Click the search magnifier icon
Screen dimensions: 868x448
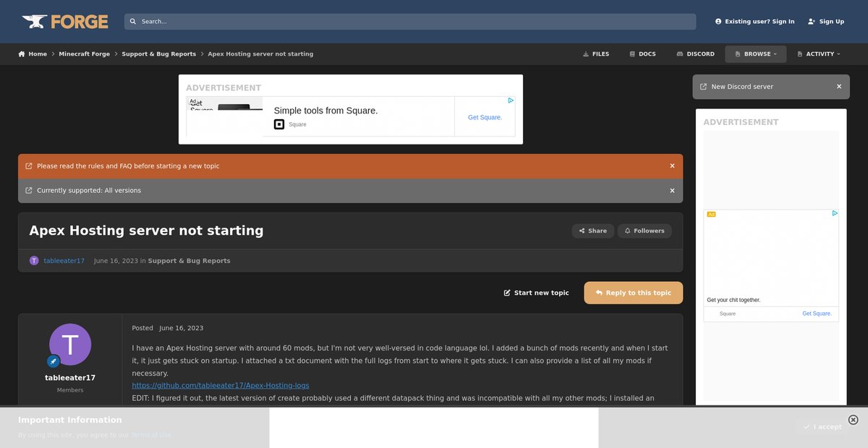tap(133, 22)
